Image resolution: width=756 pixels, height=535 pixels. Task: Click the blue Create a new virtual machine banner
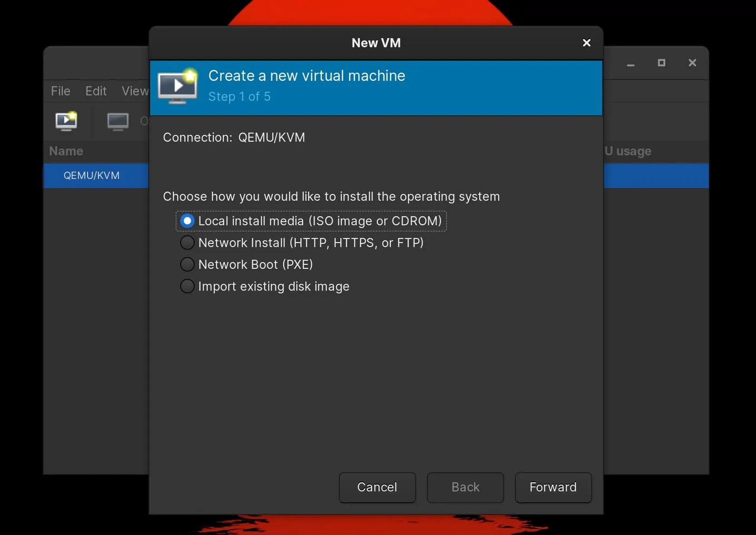tap(376, 88)
